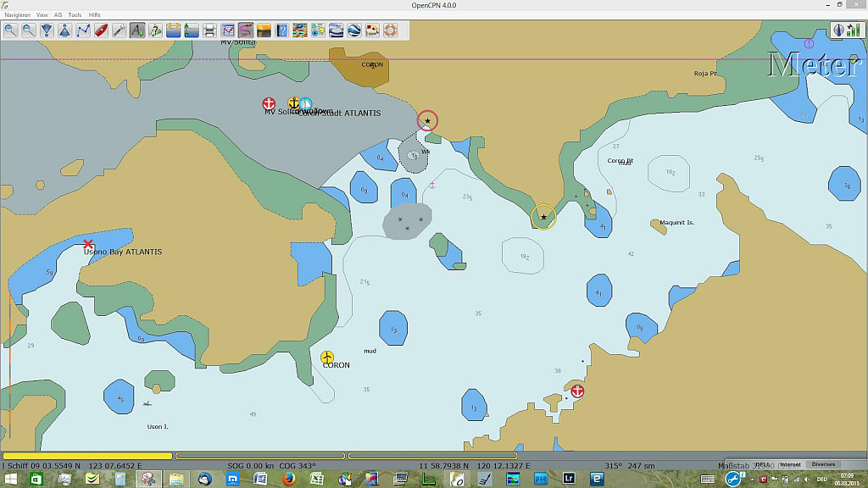868x488 pixels.
Task: Open the Tools menu
Action: [x=75, y=15]
